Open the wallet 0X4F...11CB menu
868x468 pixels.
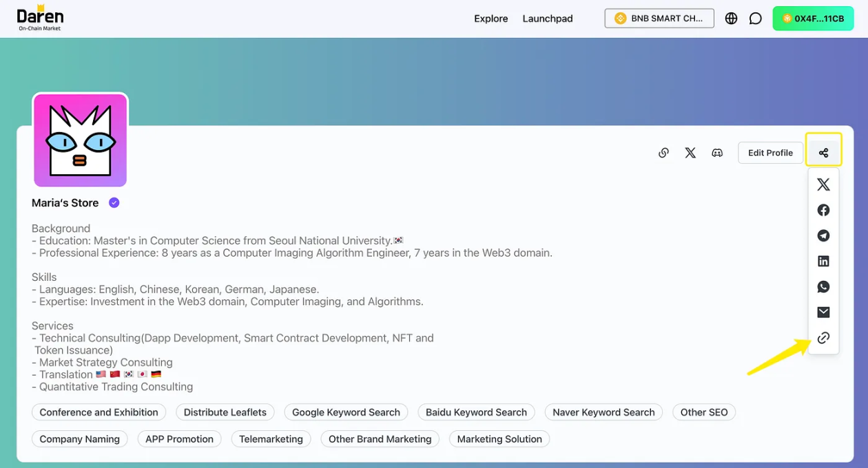[x=813, y=19]
